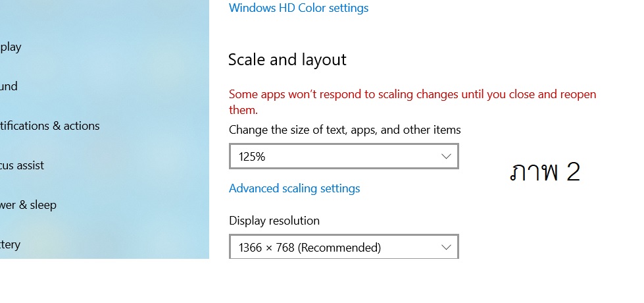Click the Scale and layout heading
The image size is (644, 303).
[x=287, y=60]
